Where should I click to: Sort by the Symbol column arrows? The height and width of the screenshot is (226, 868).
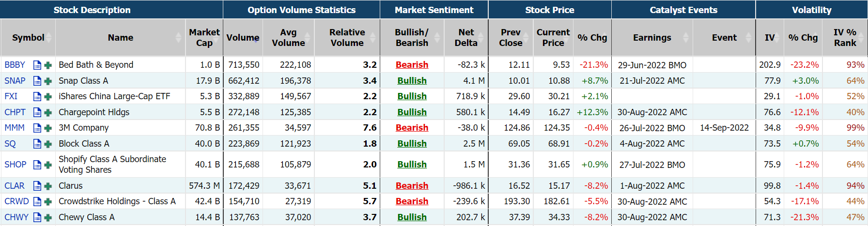point(50,38)
